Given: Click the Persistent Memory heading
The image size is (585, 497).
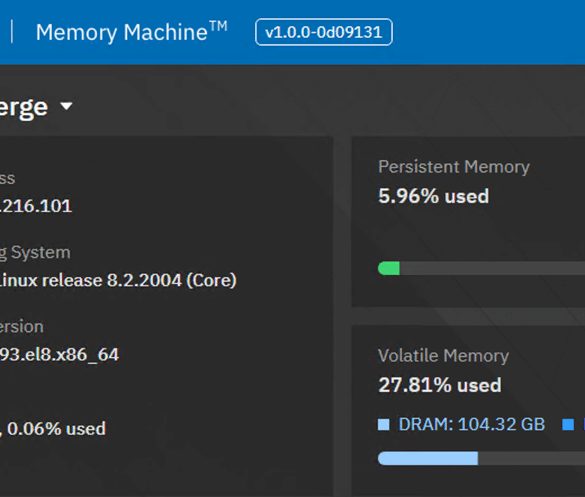Looking at the screenshot, I should point(454,167).
